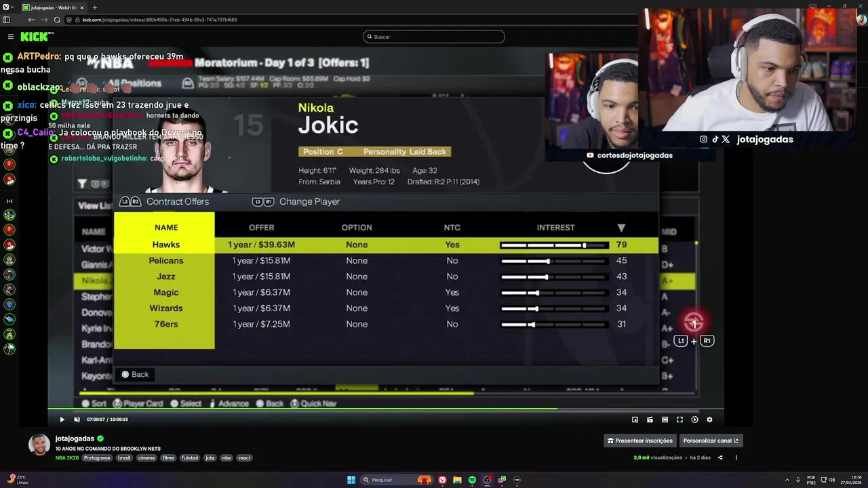Go forward in browser history
The width and height of the screenshot is (868, 488).
(x=44, y=20)
